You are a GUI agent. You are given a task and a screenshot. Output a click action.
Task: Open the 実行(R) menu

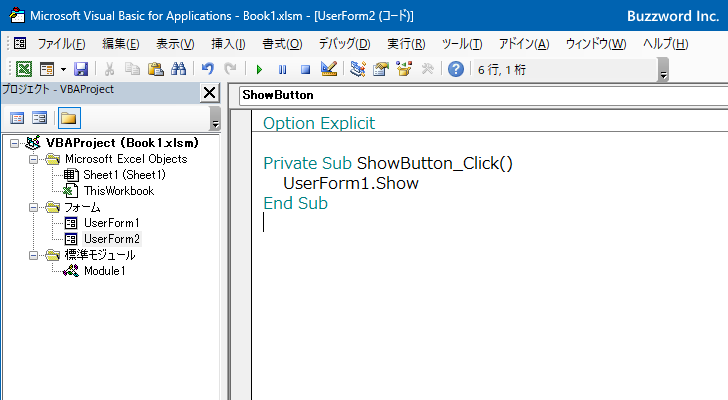point(406,44)
